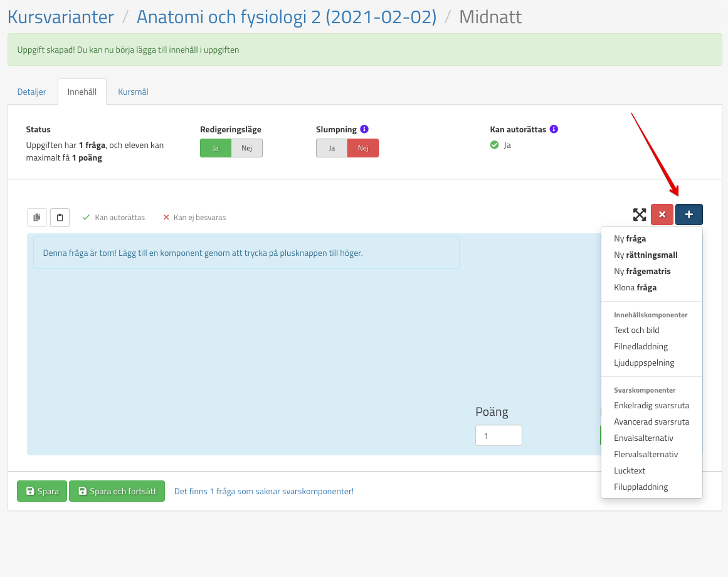Click the blue plus add-component button
728x577 pixels.
pos(688,214)
